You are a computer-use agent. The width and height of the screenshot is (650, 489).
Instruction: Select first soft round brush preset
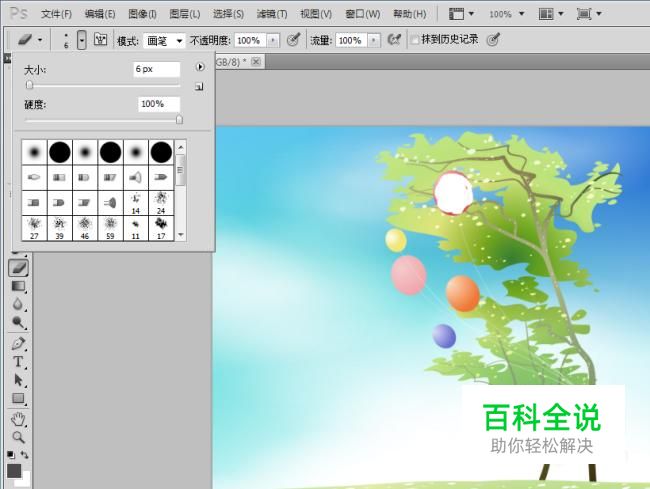click(x=34, y=152)
